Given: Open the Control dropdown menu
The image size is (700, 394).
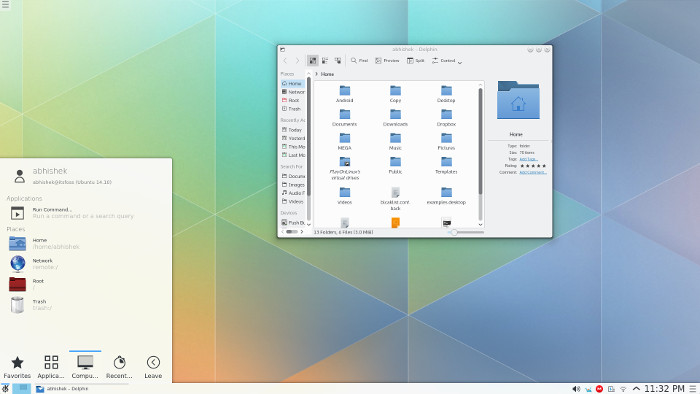Looking at the screenshot, I should click(446, 61).
